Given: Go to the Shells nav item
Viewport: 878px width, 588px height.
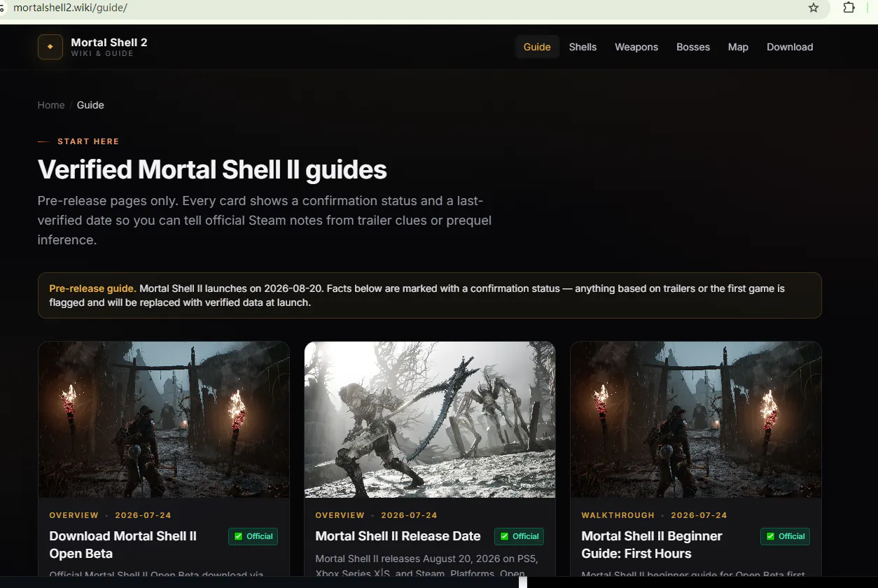Looking at the screenshot, I should [583, 47].
